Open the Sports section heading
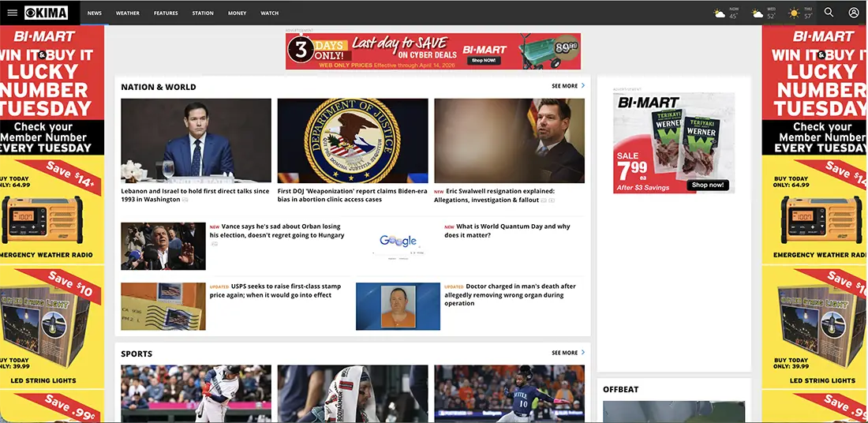868x423 pixels. pos(137,354)
